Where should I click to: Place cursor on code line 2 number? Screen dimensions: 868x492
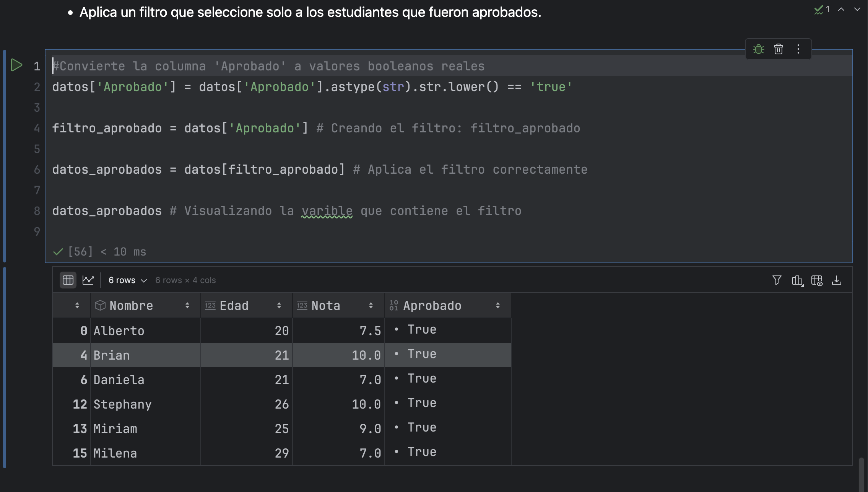pyautogui.click(x=37, y=87)
